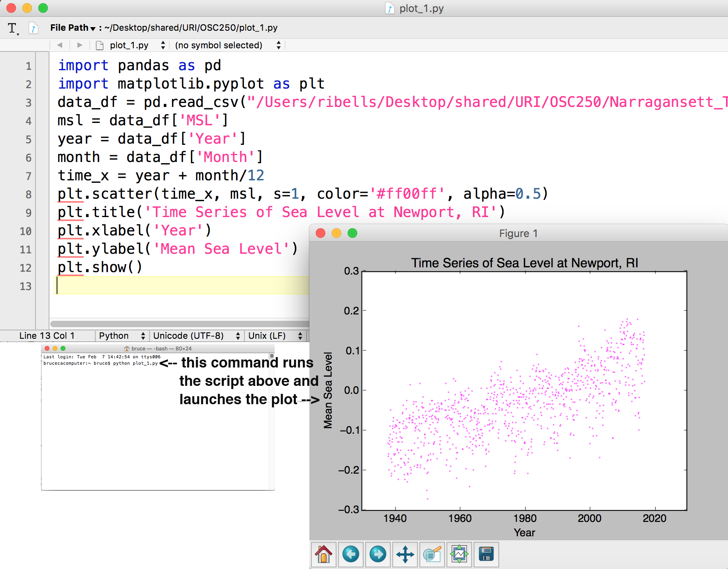
Task: Click the Back arrow in figure toolbar
Action: 351,554
